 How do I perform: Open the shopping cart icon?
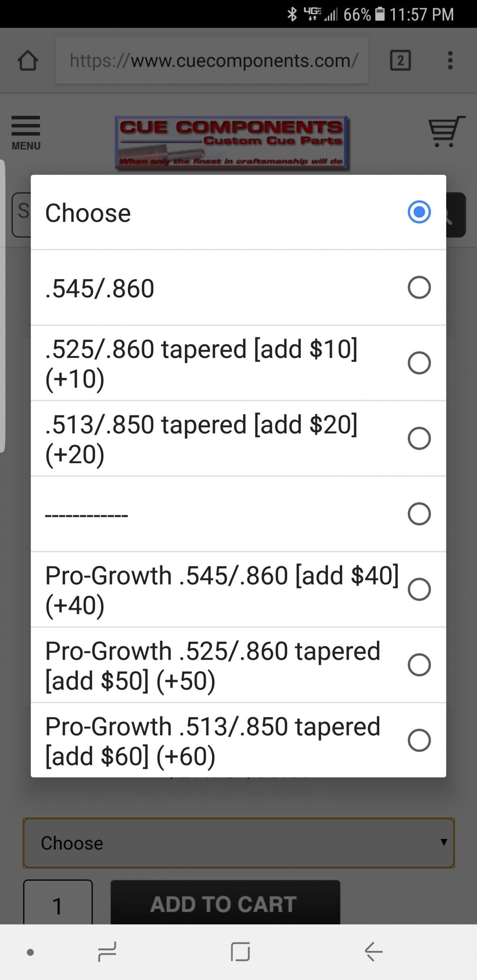pos(446,131)
